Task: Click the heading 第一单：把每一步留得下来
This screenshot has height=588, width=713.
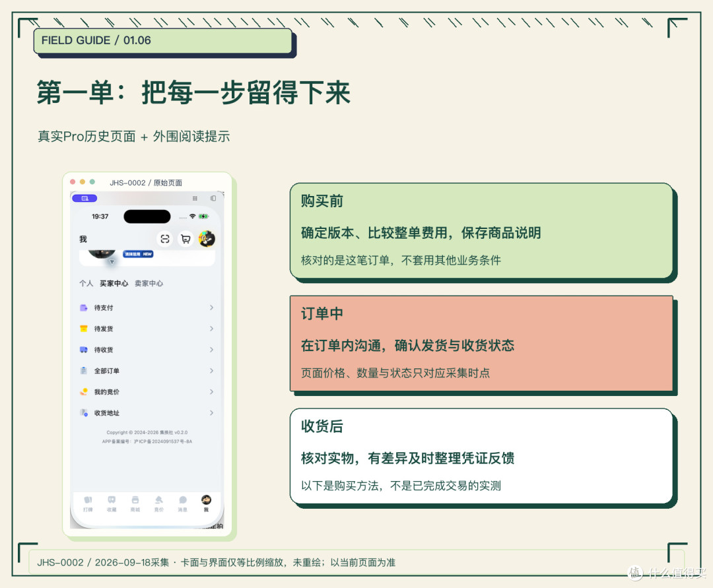Action: click(x=193, y=92)
